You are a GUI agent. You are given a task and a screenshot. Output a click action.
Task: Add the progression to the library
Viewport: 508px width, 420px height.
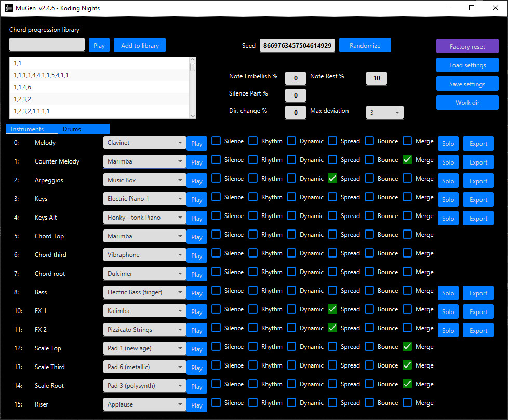pyautogui.click(x=139, y=45)
